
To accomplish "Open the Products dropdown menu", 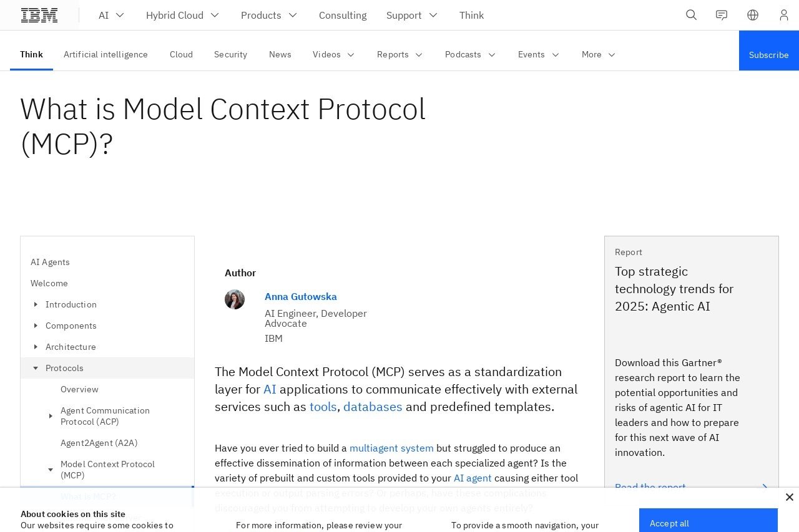I will (269, 15).
